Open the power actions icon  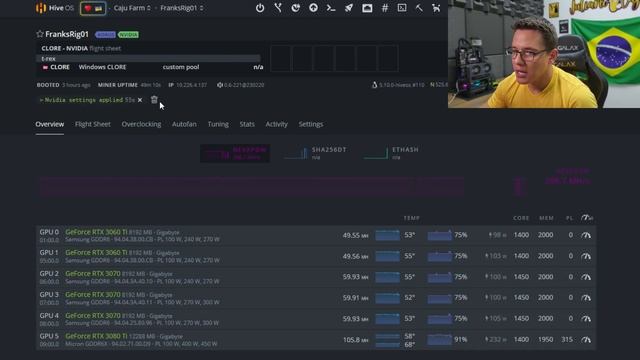point(260,8)
